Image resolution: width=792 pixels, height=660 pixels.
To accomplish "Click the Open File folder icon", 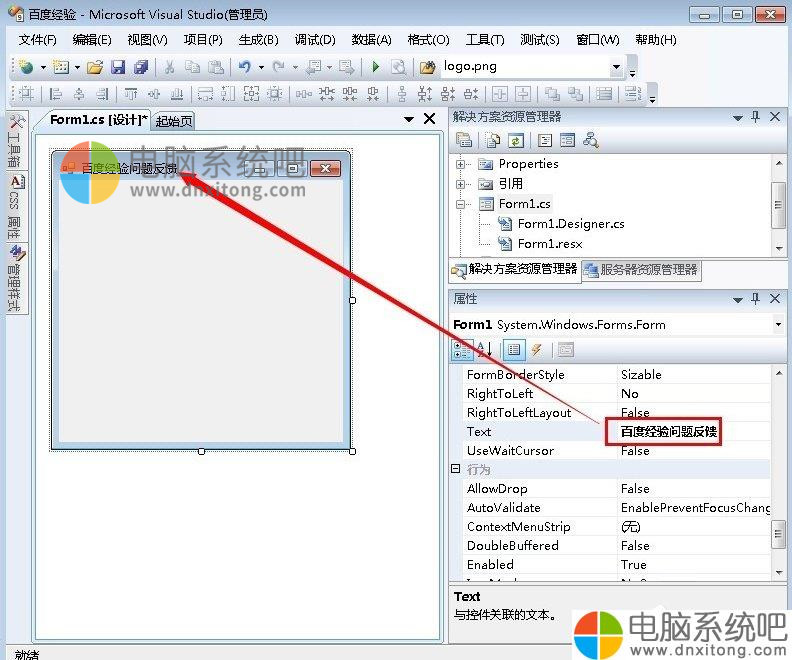I will (x=94, y=67).
